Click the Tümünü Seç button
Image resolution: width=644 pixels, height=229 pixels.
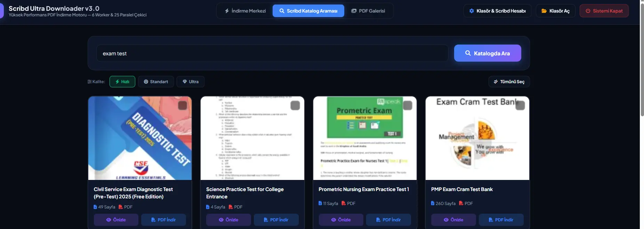(x=509, y=81)
